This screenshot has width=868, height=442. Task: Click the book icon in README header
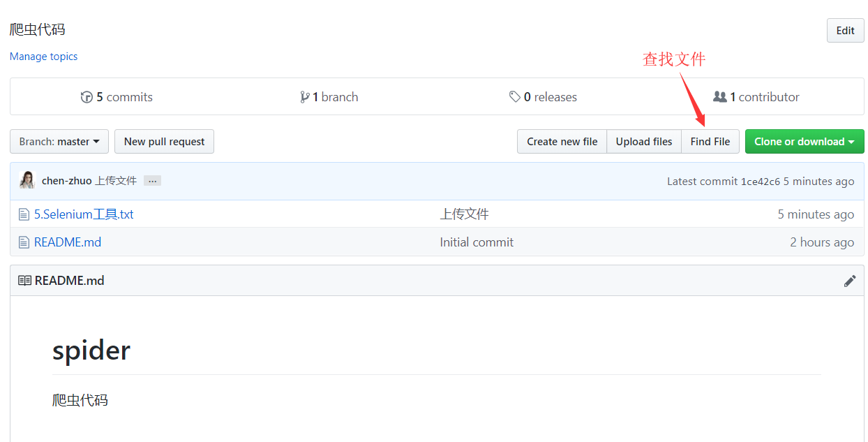(x=24, y=281)
